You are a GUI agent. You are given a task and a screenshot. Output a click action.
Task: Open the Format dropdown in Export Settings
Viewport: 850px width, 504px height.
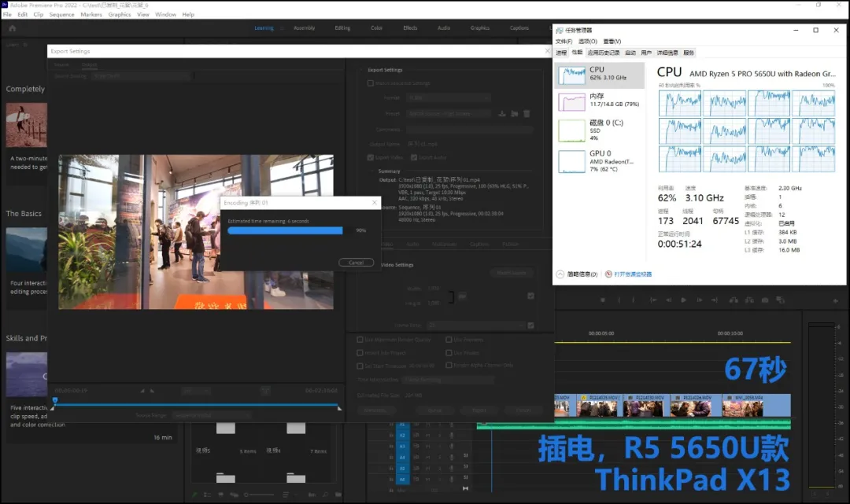click(x=449, y=98)
